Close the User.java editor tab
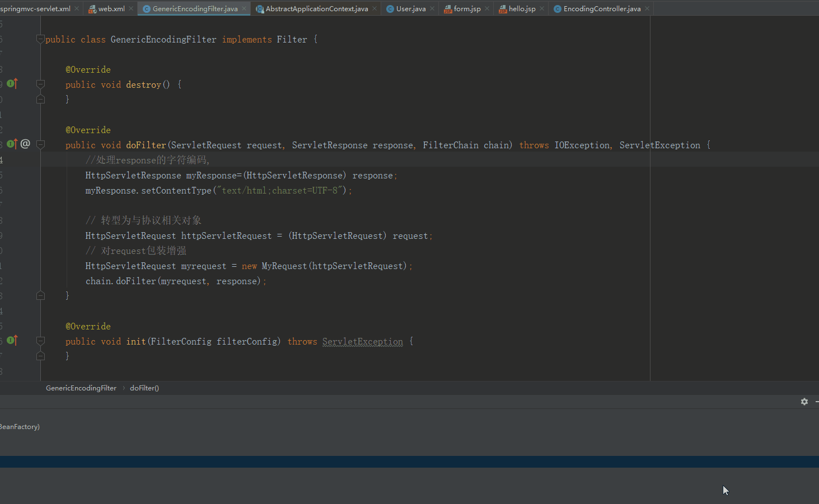819x504 pixels. pyautogui.click(x=432, y=8)
